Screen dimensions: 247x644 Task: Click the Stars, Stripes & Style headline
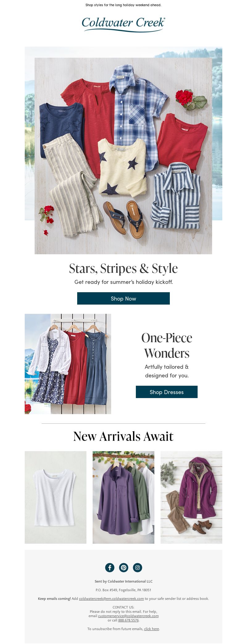(124, 268)
